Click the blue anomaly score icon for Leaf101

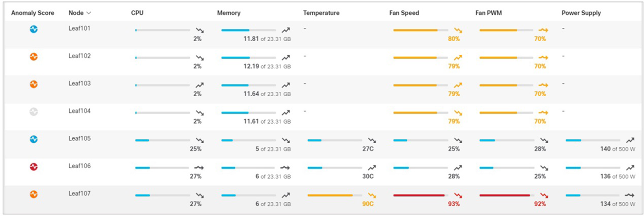33,29
